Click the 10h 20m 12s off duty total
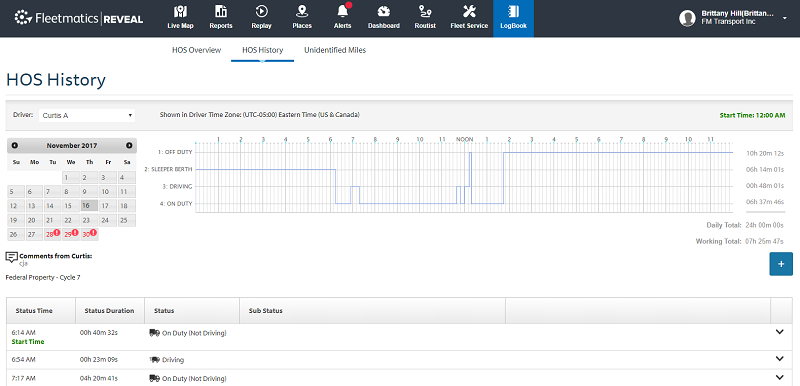 [x=764, y=153]
